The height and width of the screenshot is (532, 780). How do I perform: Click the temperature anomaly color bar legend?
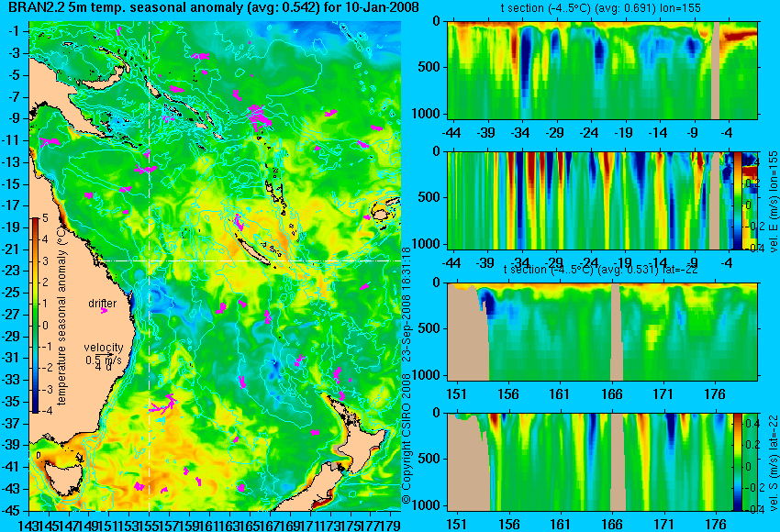point(36,316)
